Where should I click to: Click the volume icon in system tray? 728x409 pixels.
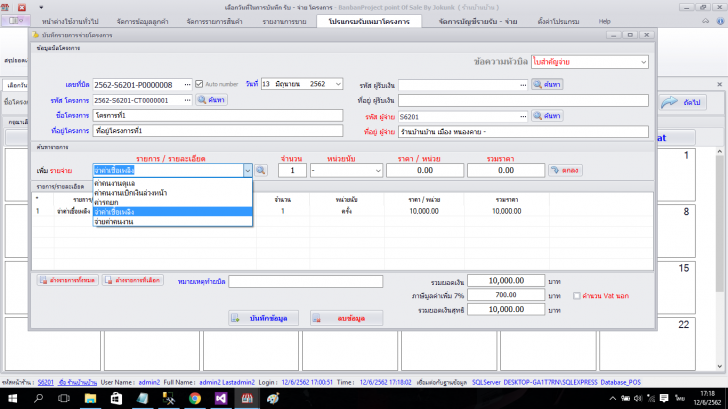[x=638, y=398]
